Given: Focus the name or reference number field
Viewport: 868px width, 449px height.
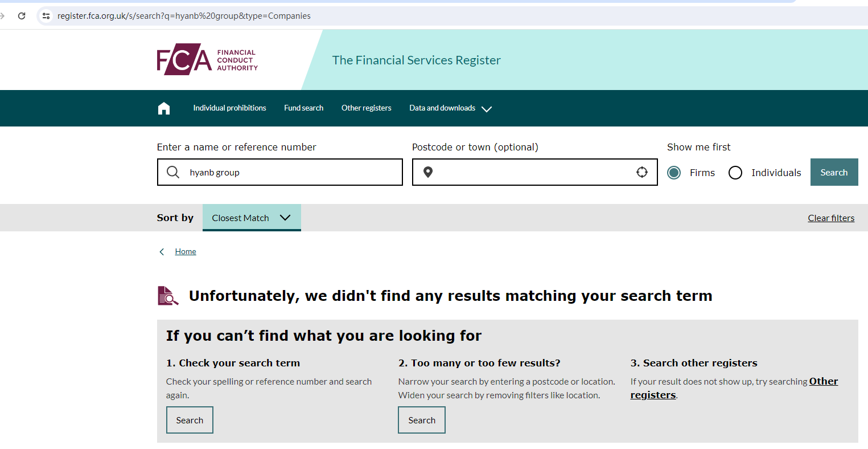Looking at the screenshot, I should (x=280, y=172).
